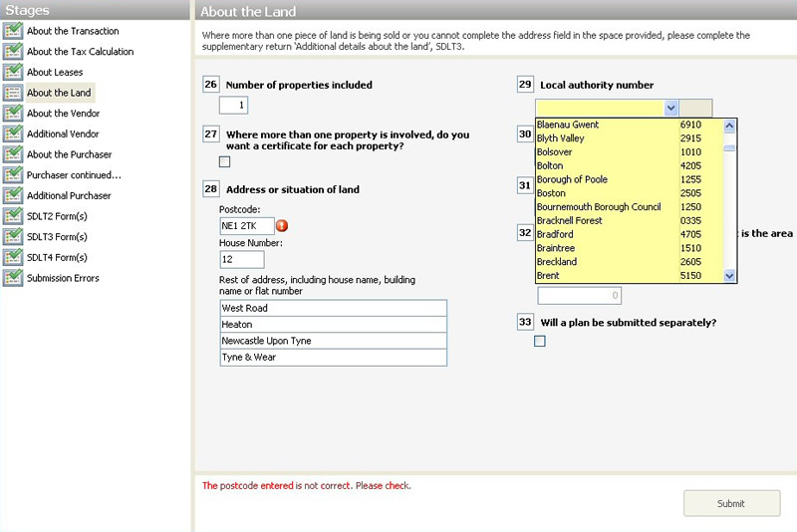Click the Purchaser continued stage icon
Image resolution: width=797 pixels, height=532 pixels.
[13, 174]
